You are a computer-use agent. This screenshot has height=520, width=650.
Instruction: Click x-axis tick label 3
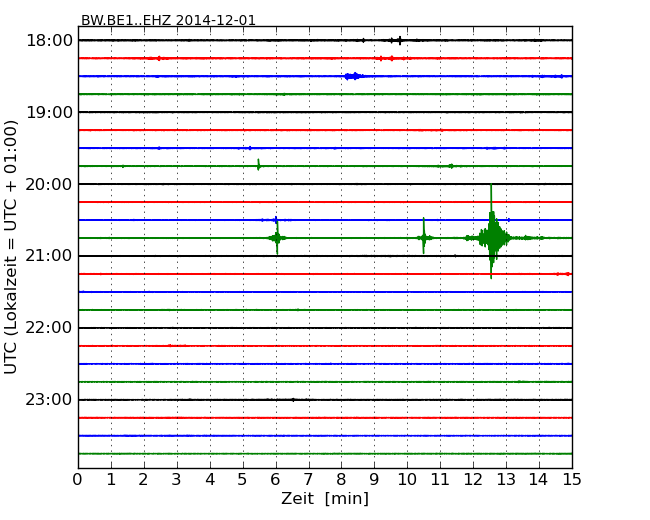click(x=177, y=479)
